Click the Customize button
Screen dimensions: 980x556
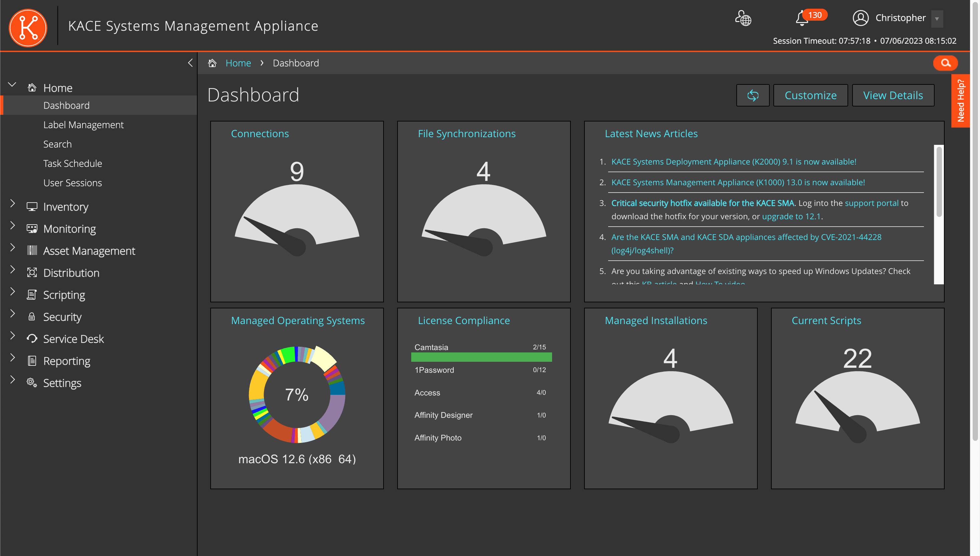point(810,95)
